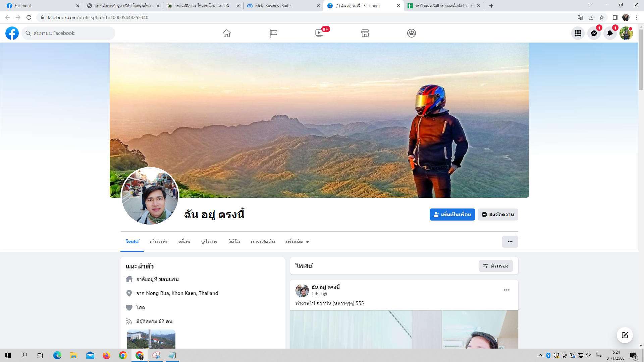Click the profile picture thumbnail
This screenshot has width=644, height=362.
pos(150,196)
